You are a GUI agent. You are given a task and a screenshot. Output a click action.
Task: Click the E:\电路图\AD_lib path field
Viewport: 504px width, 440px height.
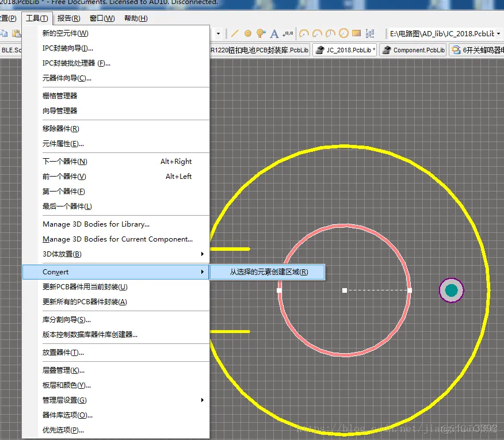442,33
